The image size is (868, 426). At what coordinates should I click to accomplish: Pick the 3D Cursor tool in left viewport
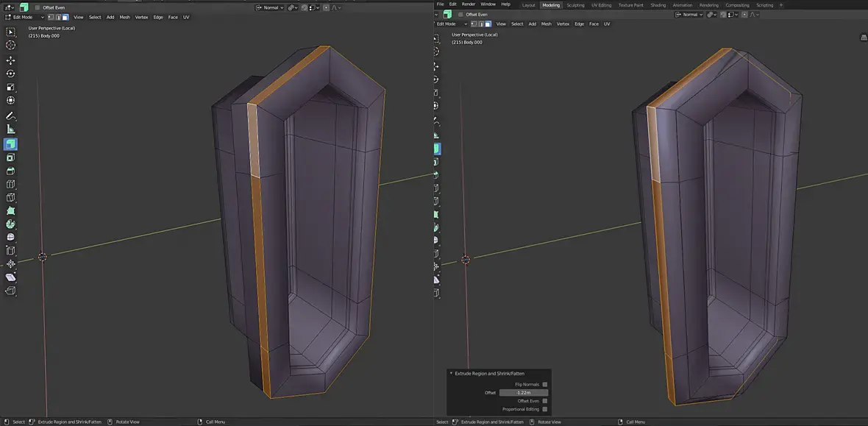click(x=10, y=46)
